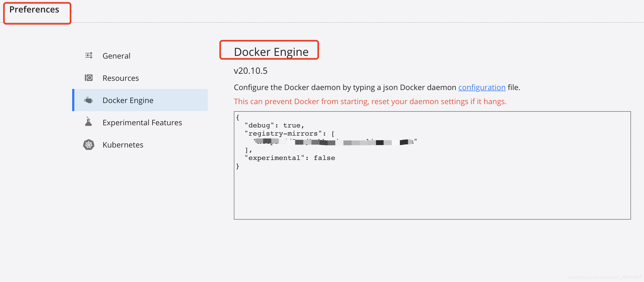Click inside the daemon JSON editor

tap(432, 165)
